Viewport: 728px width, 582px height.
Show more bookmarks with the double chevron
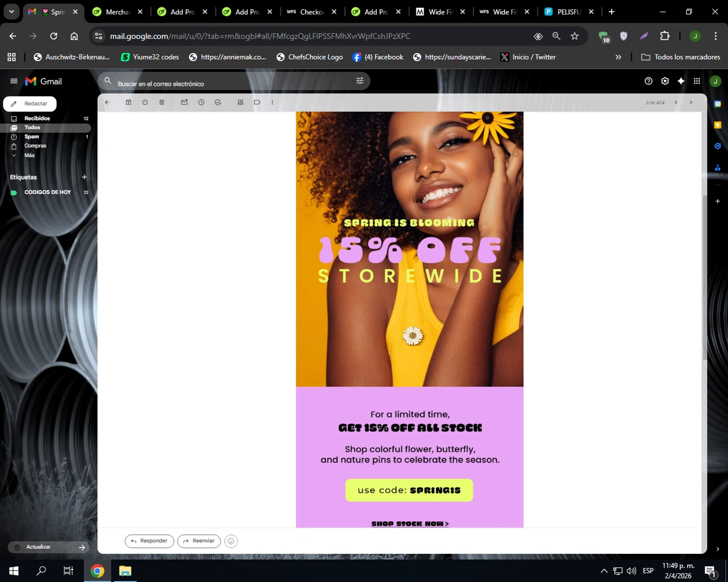[x=618, y=57]
